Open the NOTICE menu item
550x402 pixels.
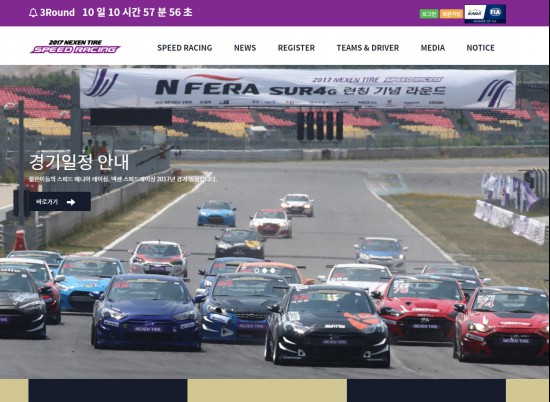pos(480,48)
